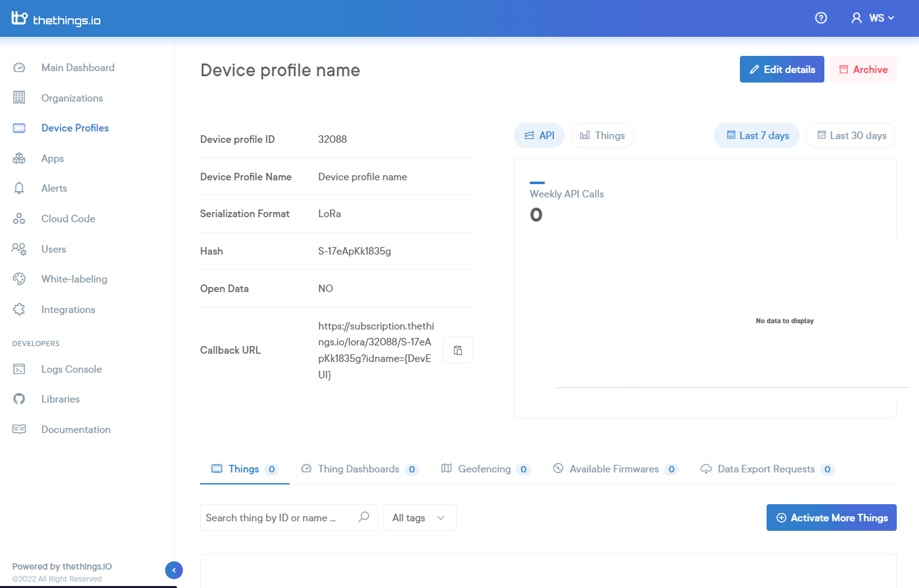This screenshot has height=588, width=919.
Task: Open the Data Export Requests tab
Action: (767, 469)
